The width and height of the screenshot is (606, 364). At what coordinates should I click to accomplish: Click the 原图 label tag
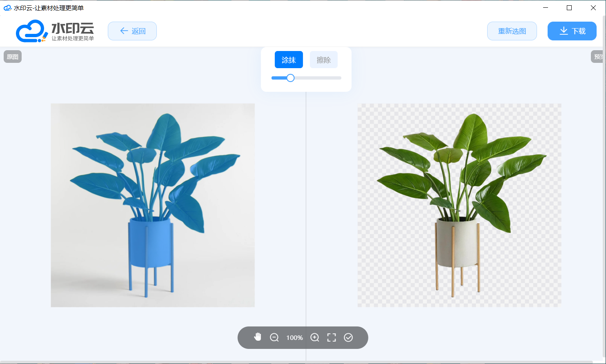coord(13,57)
